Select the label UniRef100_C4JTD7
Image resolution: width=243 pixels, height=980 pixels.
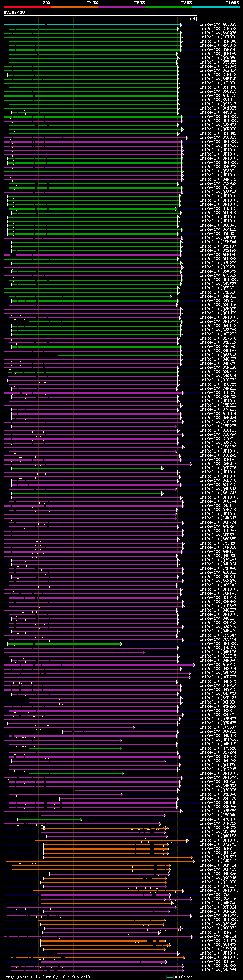click(x=218, y=506)
